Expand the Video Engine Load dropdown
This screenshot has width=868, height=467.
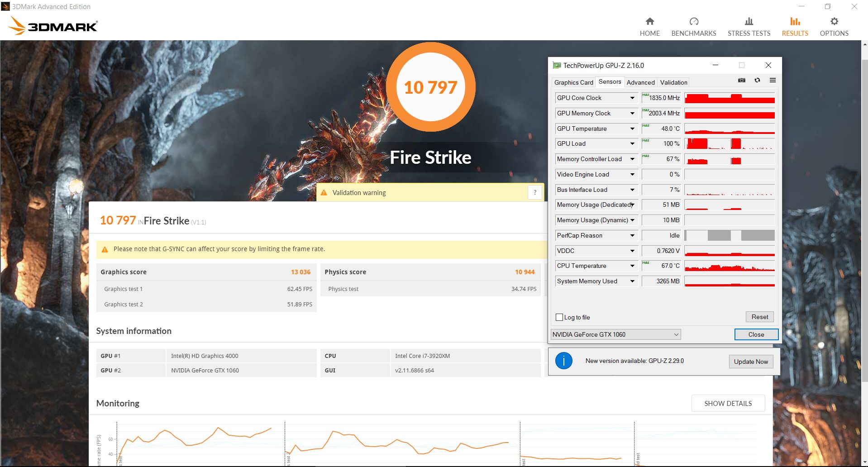(x=632, y=174)
